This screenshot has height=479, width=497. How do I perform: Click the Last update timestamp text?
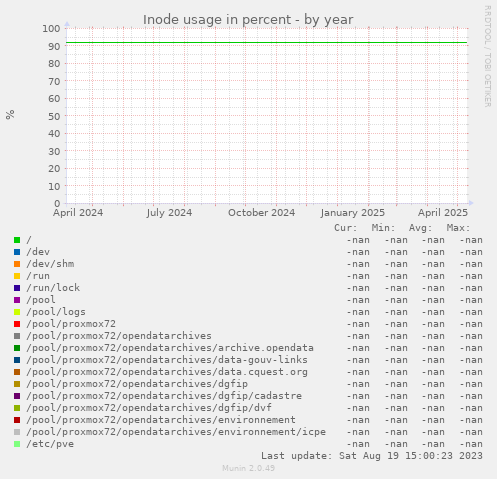point(372,456)
